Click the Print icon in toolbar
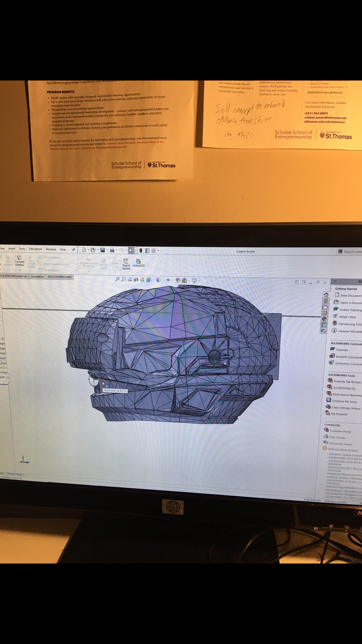This screenshot has height=644, width=362. [x=112, y=250]
